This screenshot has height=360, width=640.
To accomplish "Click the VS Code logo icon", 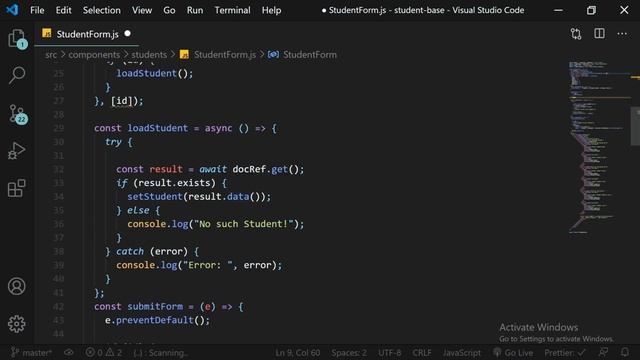I will point(12,10).
